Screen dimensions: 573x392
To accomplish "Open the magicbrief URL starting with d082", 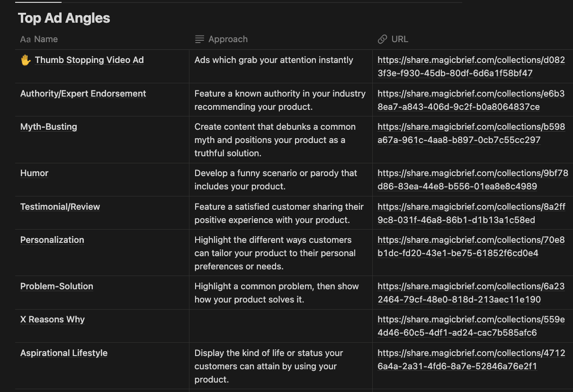I will coord(471,67).
